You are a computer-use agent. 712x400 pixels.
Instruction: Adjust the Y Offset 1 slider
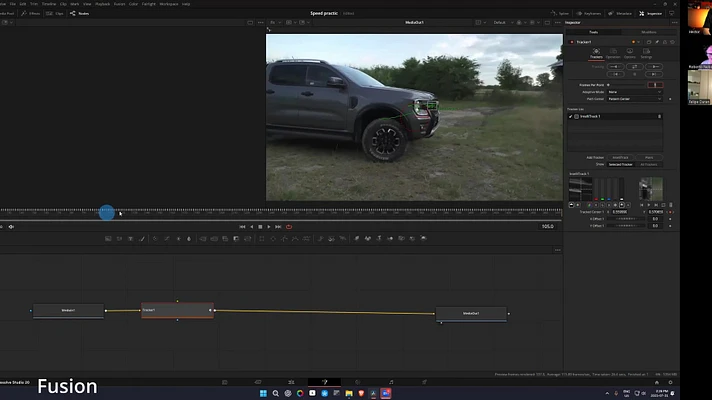(x=626, y=226)
